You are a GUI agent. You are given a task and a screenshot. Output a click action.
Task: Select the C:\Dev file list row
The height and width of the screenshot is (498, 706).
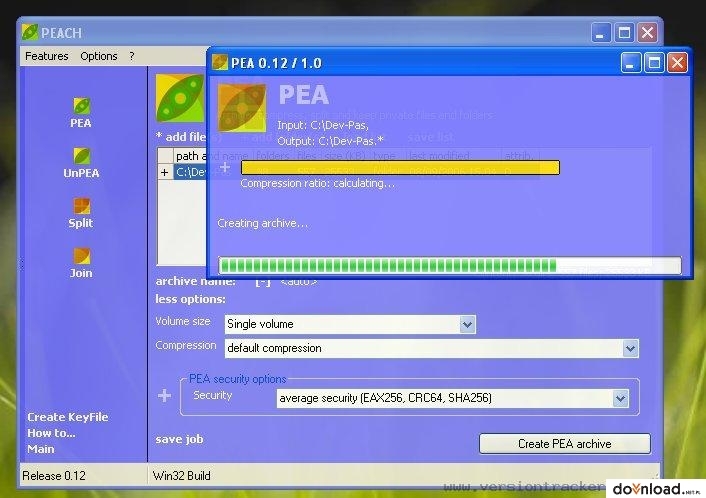coord(191,172)
